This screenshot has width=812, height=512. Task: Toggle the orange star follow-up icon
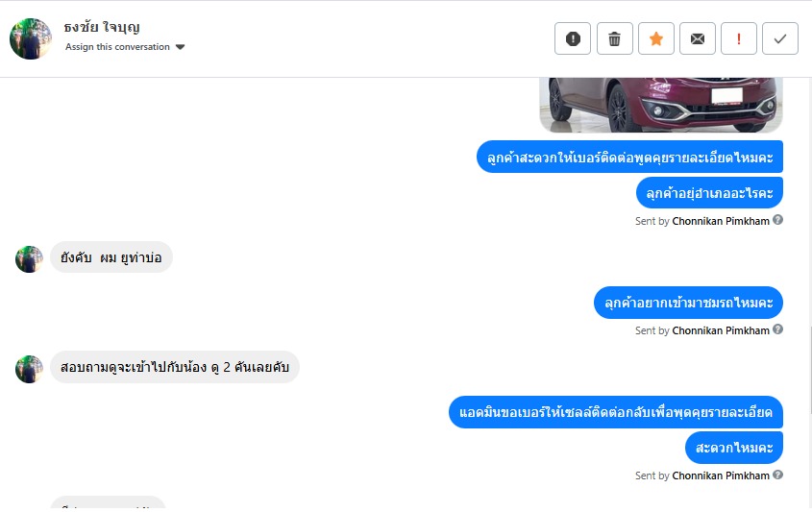tap(656, 38)
